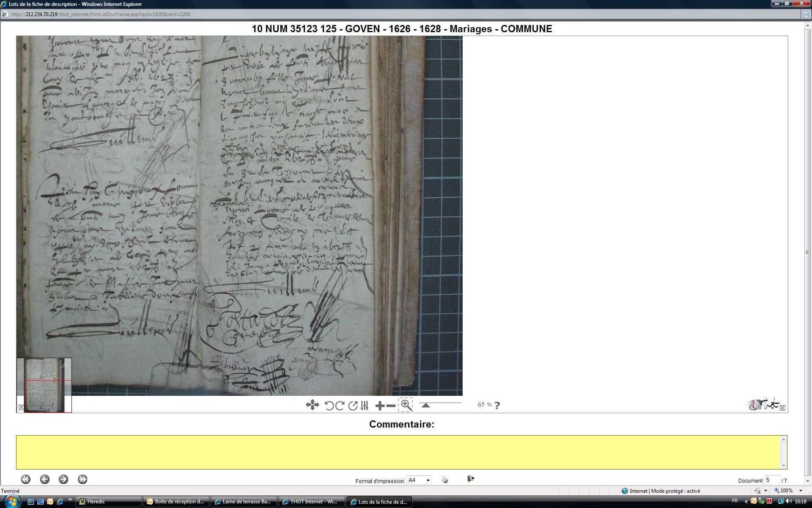
Task: Zoom out with the minus icon
Action: coord(391,406)
